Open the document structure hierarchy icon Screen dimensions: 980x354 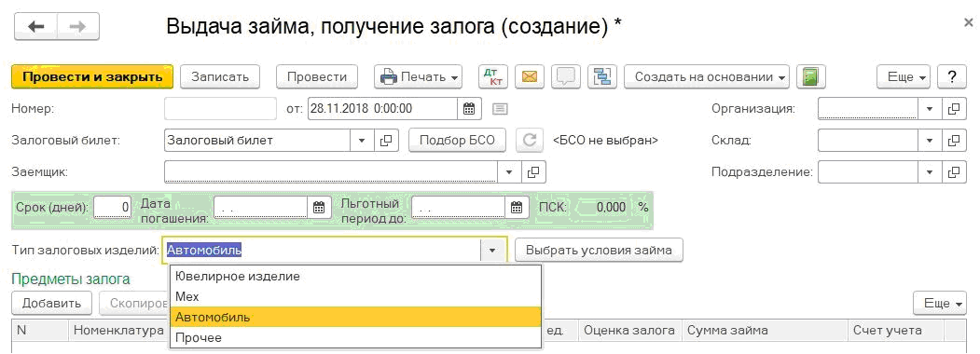603,77
